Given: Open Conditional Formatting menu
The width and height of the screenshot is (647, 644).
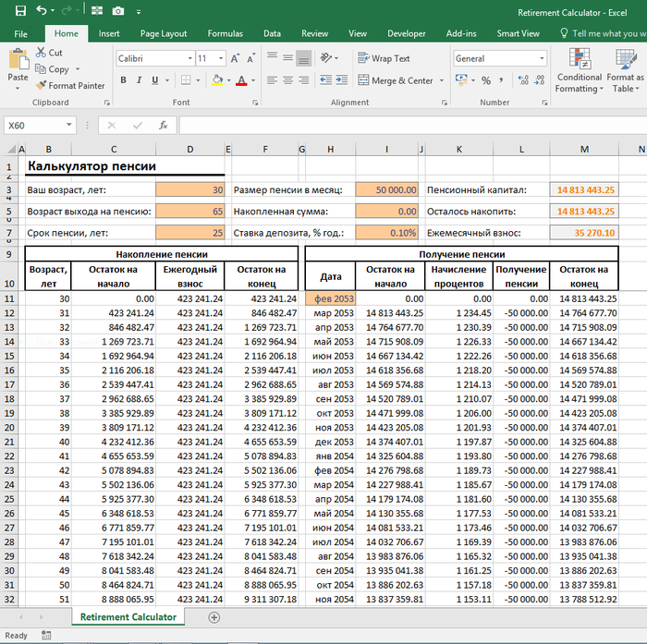Looking at the screenshot, I should [579, 71].
